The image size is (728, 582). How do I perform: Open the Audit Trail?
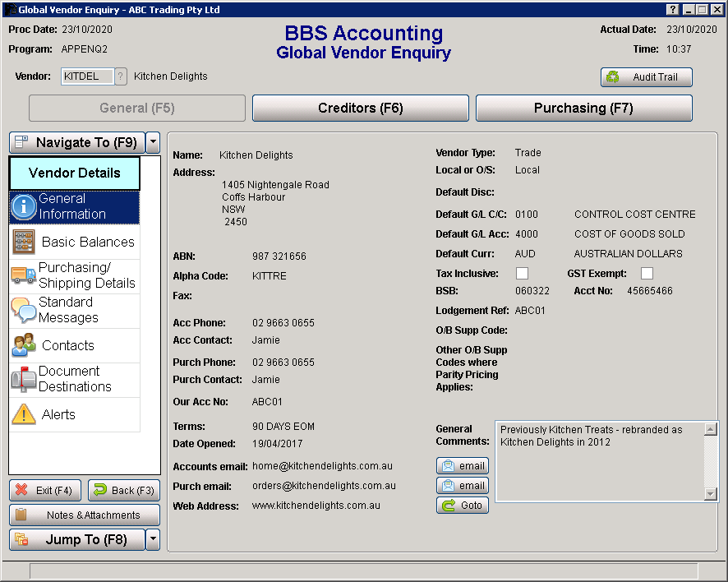(646, 76)
